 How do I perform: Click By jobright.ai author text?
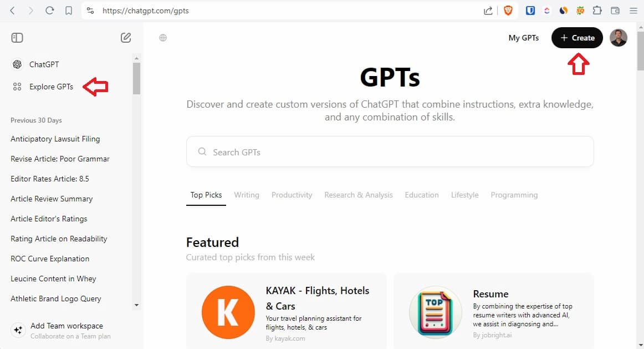pos(493,336)
